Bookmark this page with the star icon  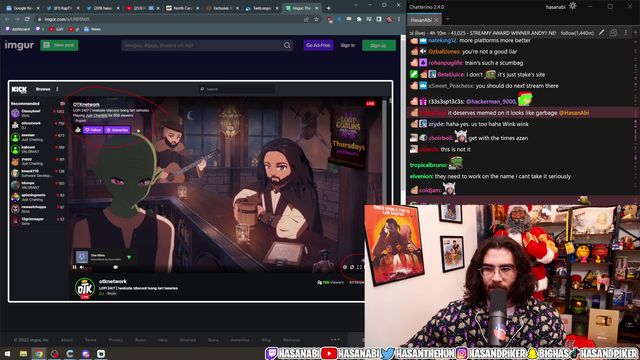316,19
